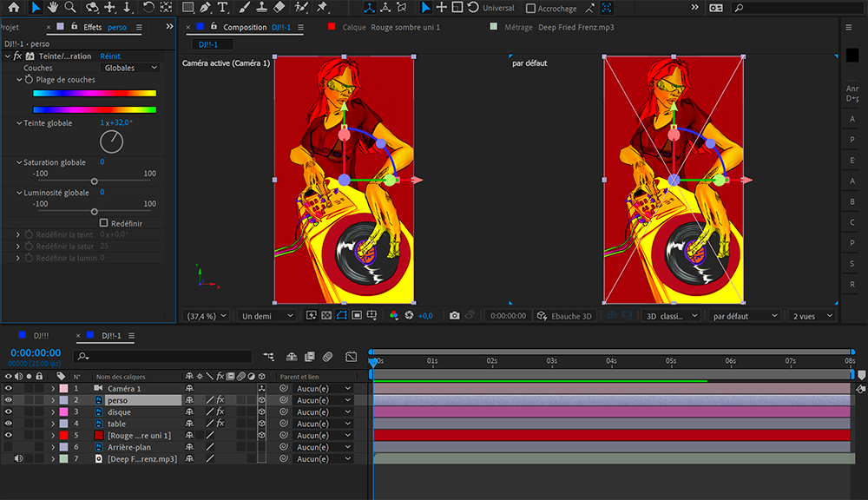
Task: Hide the perso layer eye
Action: point(9,400)
